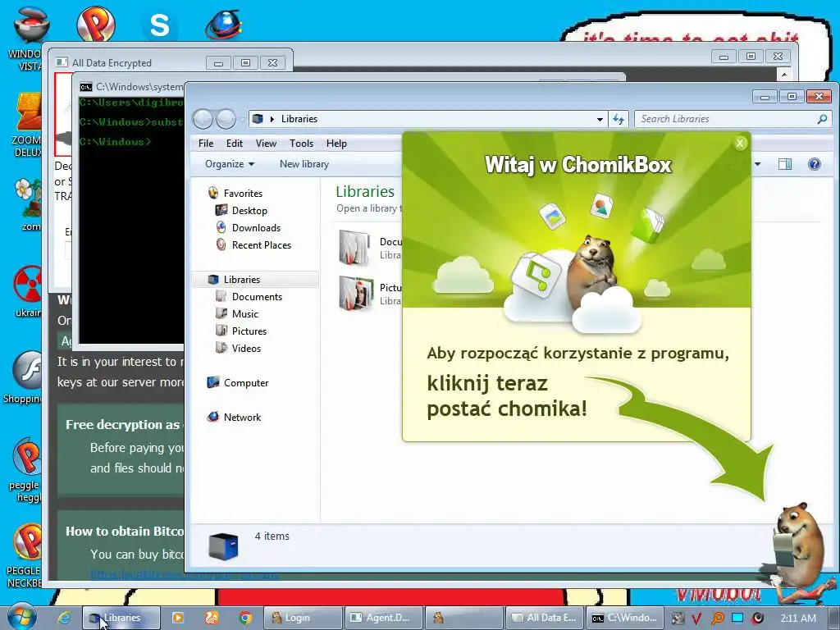This screenshot has width=840, height=630.
Task: Click the red V tray icon
Action: point(696,619)
